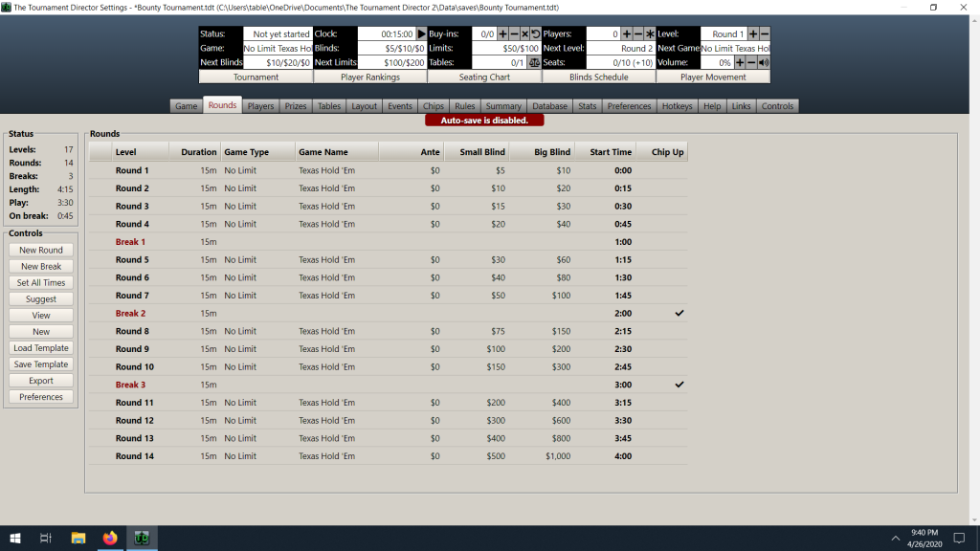Click the speaker icon next to Volume
Viewport: 980px width, 551px height.
(764, 62)
